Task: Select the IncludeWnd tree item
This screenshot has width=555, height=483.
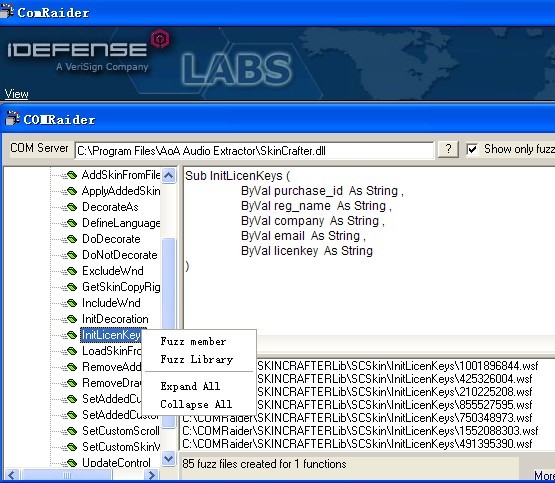Action: [111, 303]
